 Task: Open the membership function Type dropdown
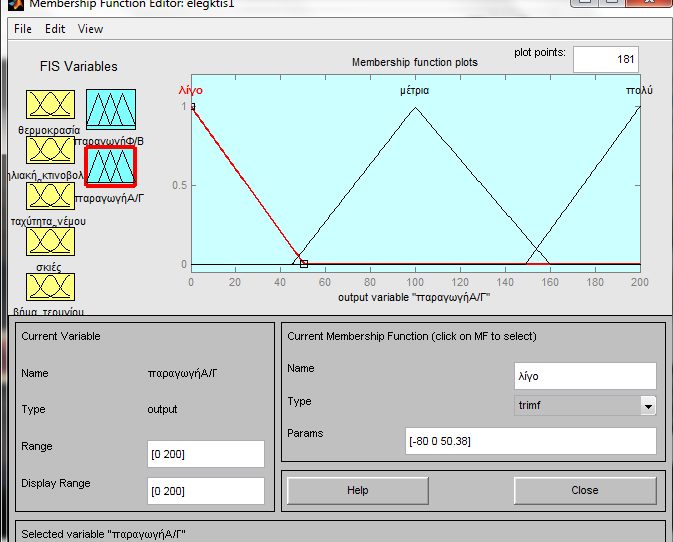[x=585, y=406]
